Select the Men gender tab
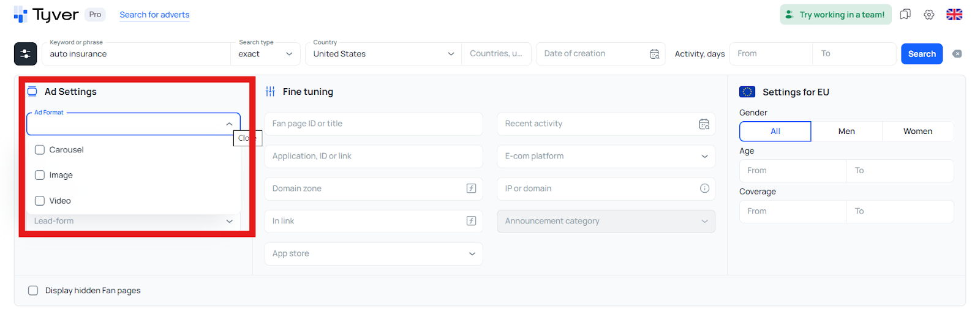The height and width of the screenshot is (317, 980). (846, 132)
